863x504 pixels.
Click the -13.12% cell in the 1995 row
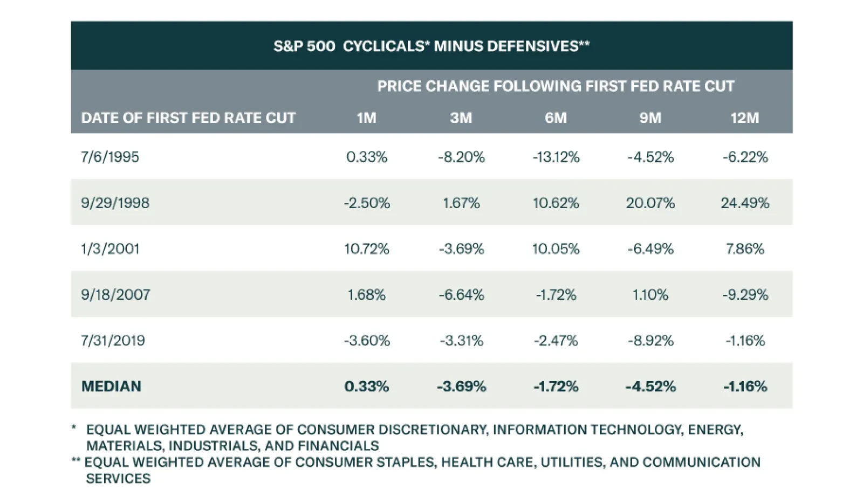pyautogui.click(x=556, y=157)
